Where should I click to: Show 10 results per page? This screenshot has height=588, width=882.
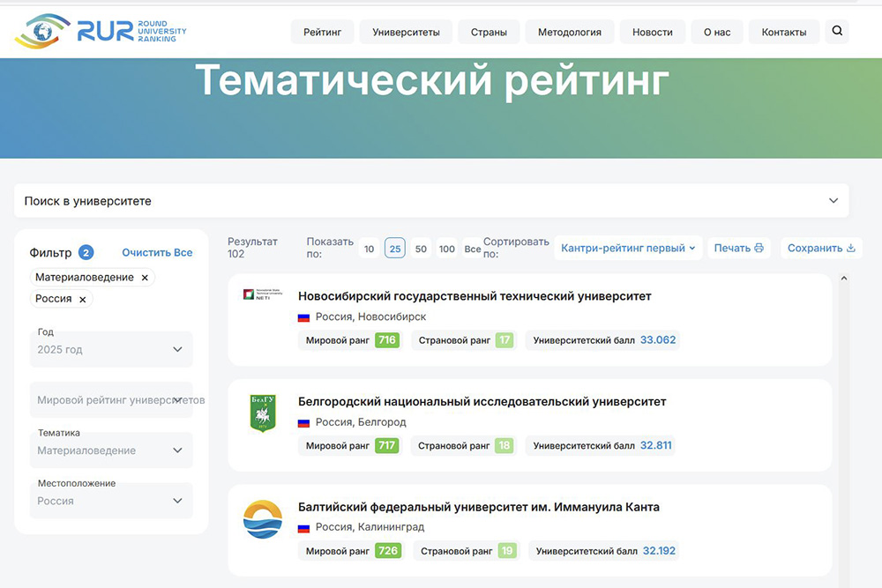pos(369,249)
